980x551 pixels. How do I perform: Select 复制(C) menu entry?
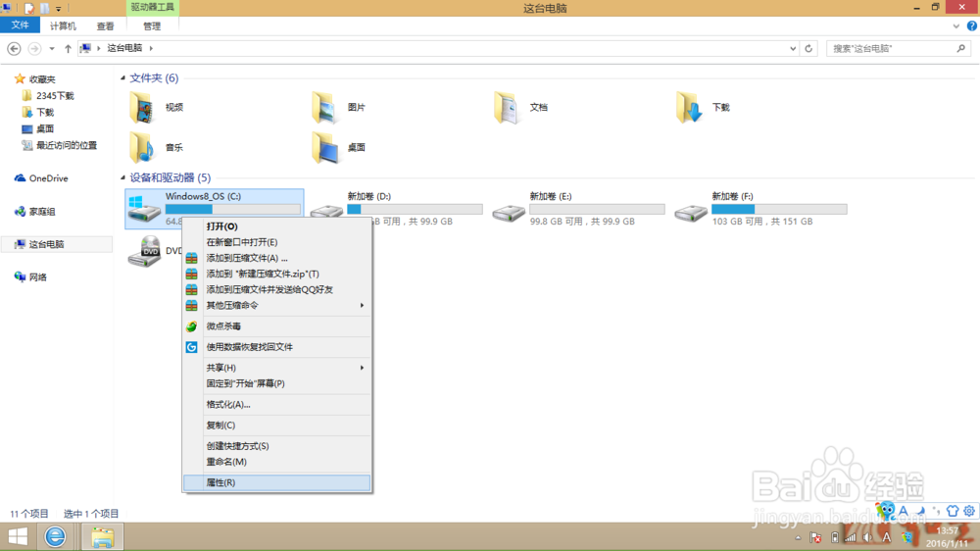(277, 426)
